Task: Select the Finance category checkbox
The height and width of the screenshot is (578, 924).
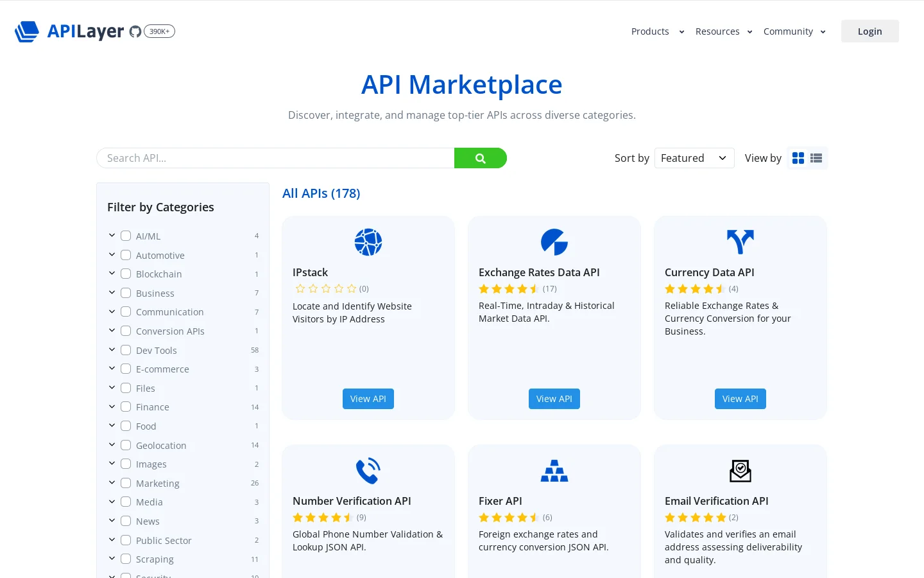Action: coord(126,407)
